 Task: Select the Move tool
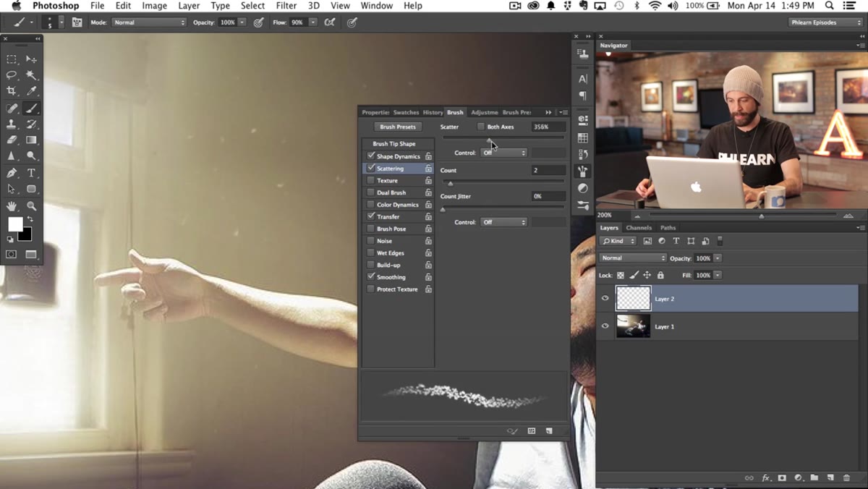point(31,59)
